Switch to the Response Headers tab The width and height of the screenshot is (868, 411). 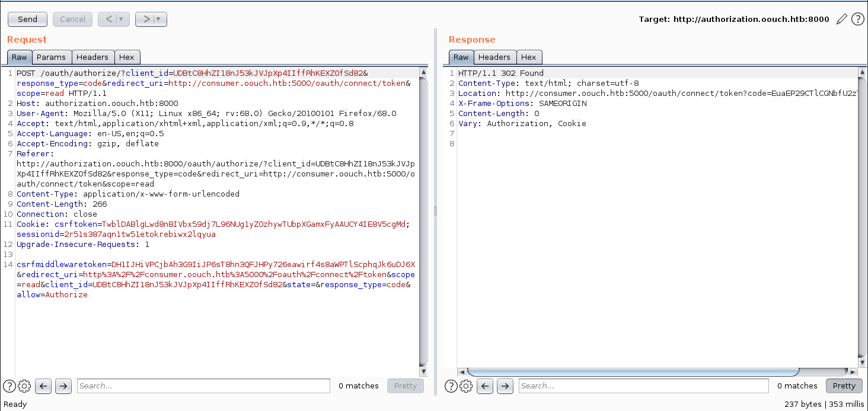click(494, 57)
